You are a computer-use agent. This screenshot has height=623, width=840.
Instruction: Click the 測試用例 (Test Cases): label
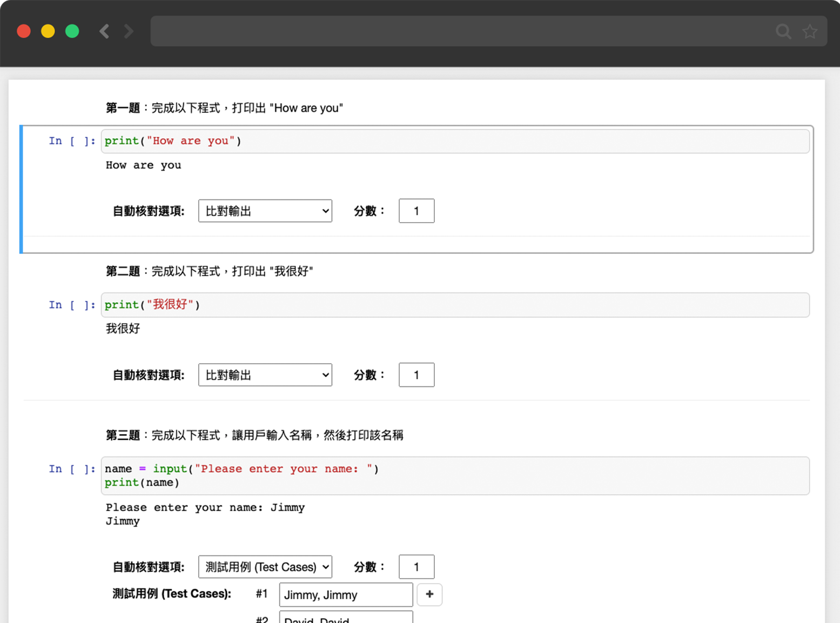[172, 594]
